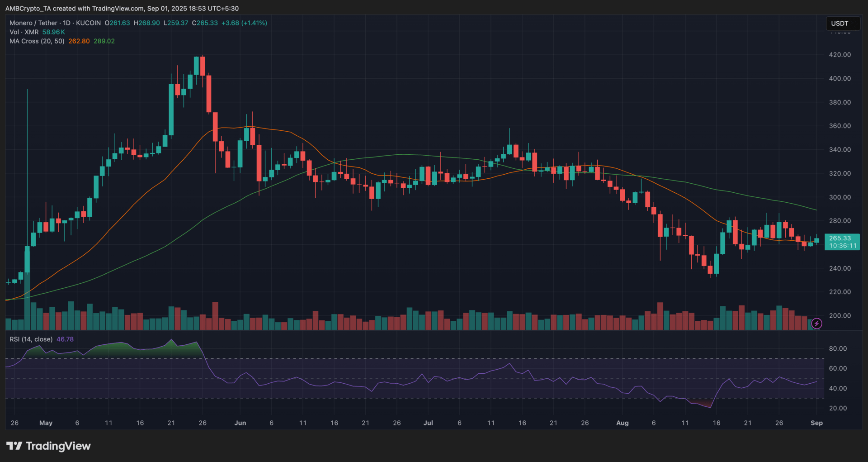Click the 60.00 RSI axis label
Image resolution: width=868 pixels, height=462 pixels.
click(x=838, y=368)
